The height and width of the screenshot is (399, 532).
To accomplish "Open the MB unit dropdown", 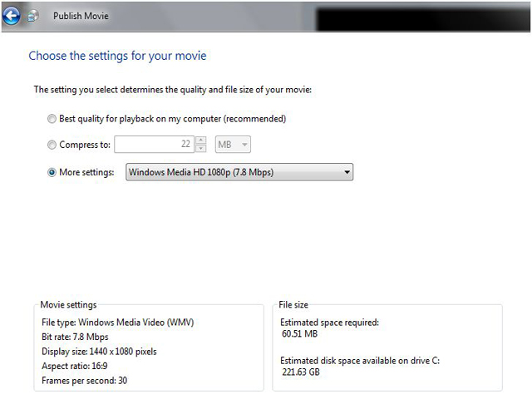I will pos(233,145).
